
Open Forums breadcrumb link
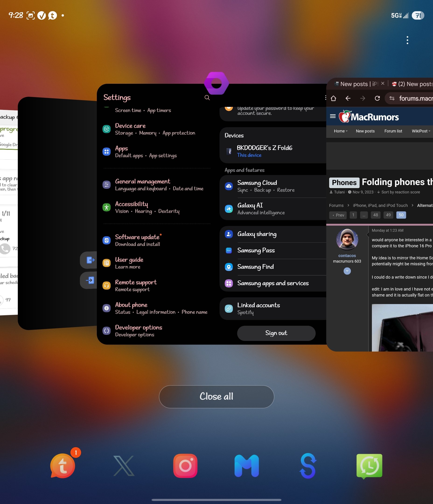336,206
